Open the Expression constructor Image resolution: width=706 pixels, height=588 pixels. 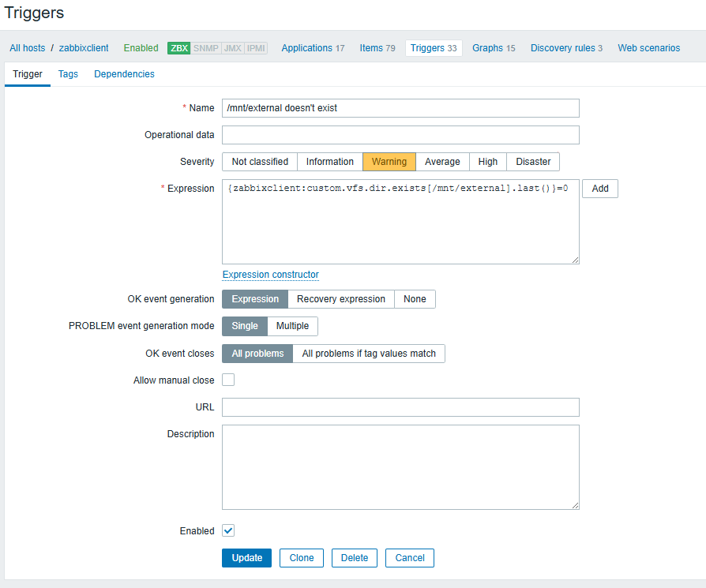[270, 275]
